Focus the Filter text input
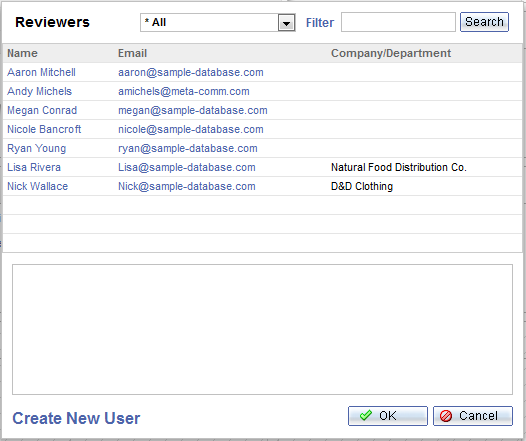 click(398, 22)
